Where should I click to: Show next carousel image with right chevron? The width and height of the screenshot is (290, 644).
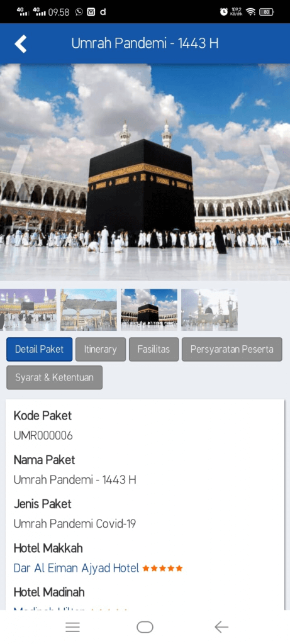[269, 169]
